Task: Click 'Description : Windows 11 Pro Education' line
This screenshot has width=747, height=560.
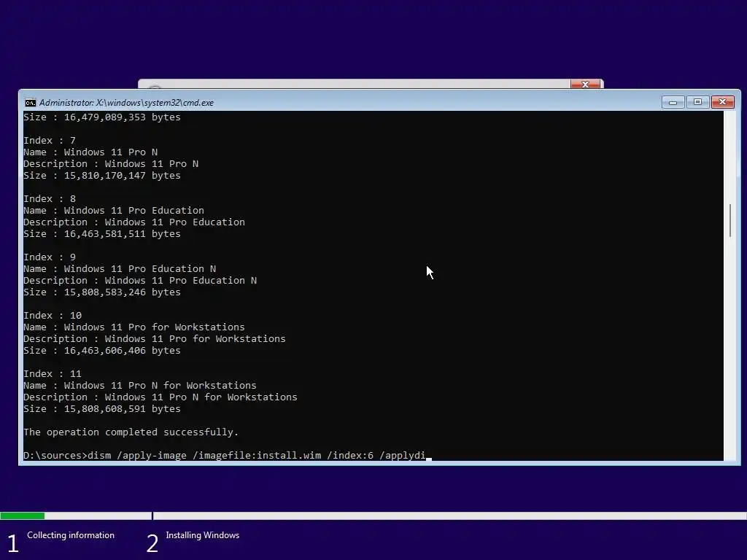Action: coord(134,222)
